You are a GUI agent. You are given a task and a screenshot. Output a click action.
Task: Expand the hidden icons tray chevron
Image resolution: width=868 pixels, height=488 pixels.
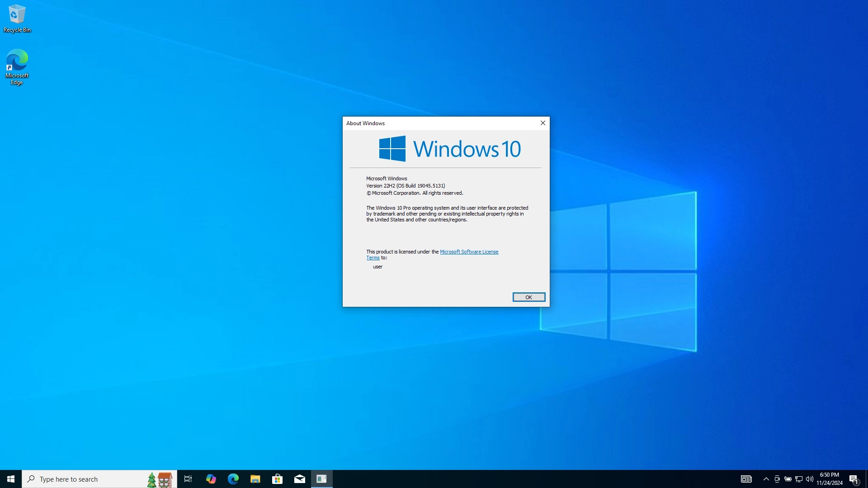click(766, 479)
